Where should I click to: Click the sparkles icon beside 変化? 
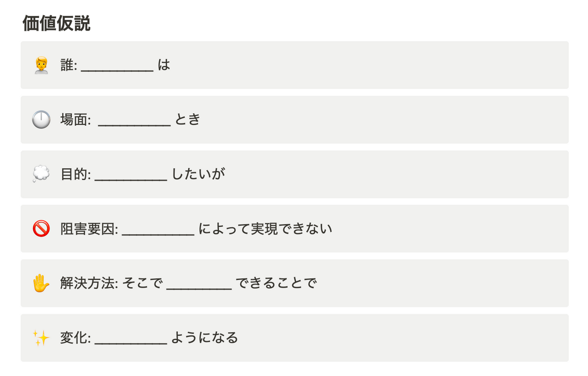pyautogui.click(x=41, y=338)
